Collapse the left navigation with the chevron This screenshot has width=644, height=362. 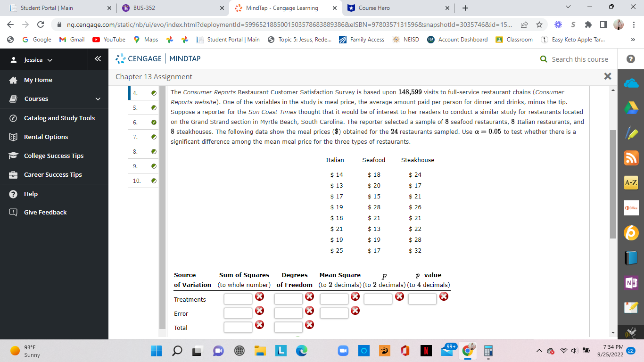pos(97,59)
